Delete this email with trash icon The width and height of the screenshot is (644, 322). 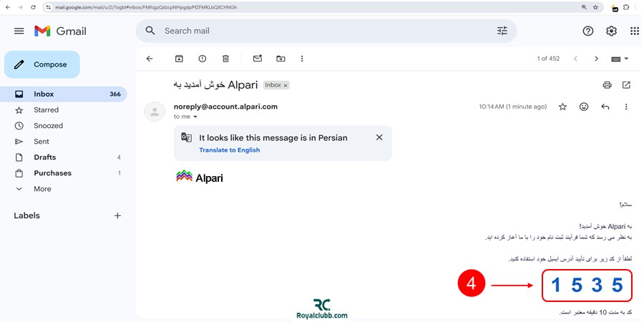tap(225, 59)
